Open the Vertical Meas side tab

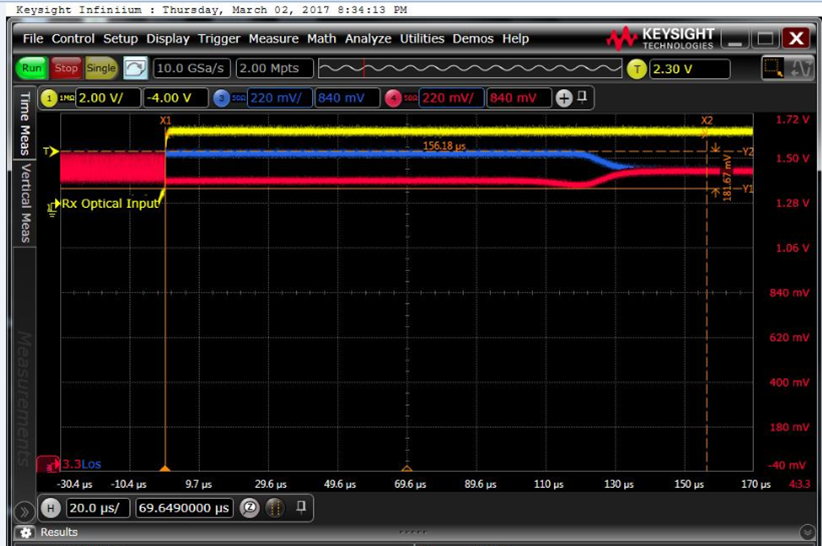(25, 203)
